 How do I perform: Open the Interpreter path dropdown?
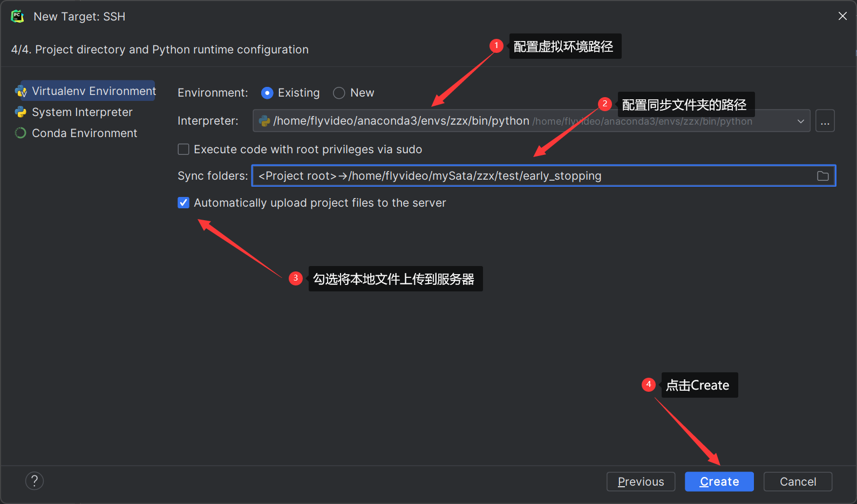(x=531, y=121)
